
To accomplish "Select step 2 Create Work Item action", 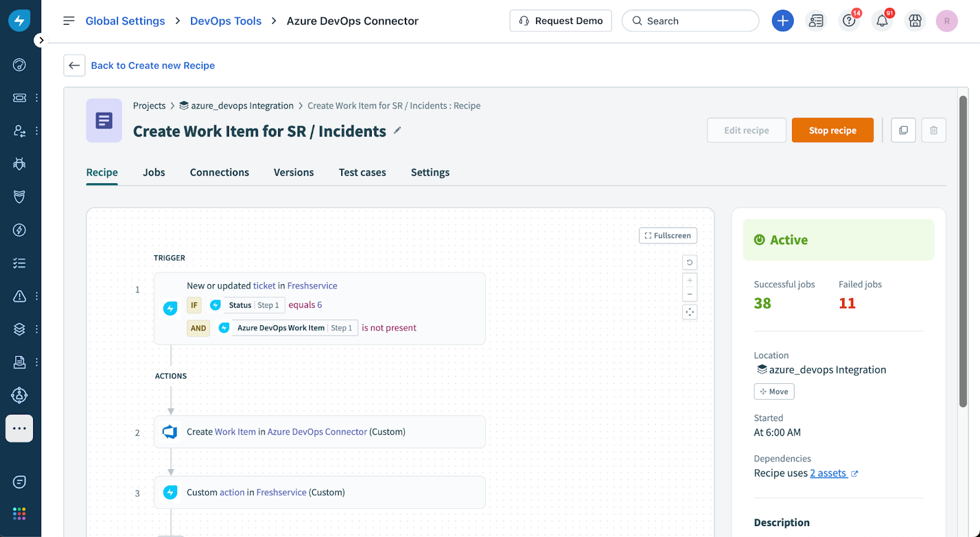I will (320, 432).
